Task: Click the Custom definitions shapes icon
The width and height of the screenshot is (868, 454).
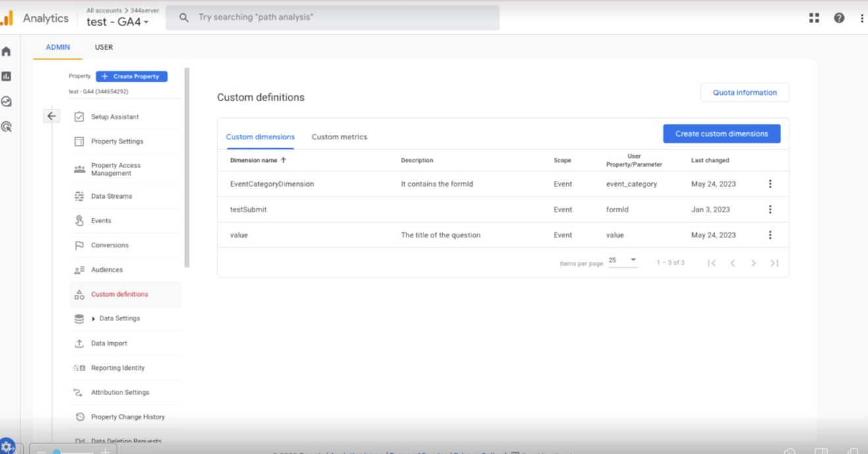Action: 79,294
